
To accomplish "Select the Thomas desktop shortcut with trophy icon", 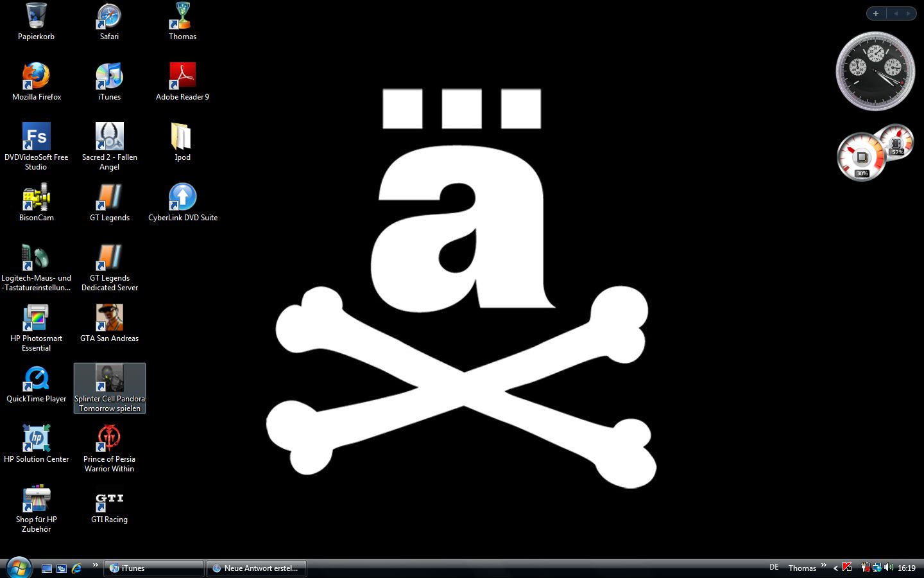I will click(182, 22).
